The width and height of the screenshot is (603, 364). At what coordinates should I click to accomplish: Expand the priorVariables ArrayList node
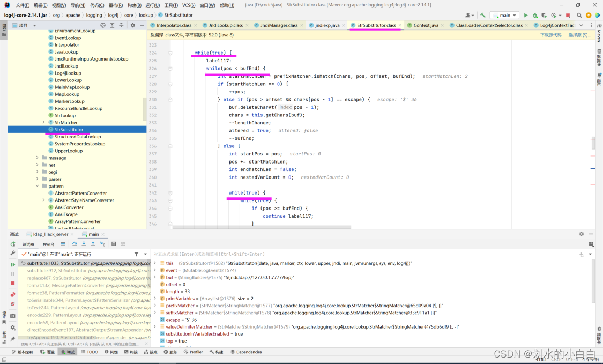point(155,299)
